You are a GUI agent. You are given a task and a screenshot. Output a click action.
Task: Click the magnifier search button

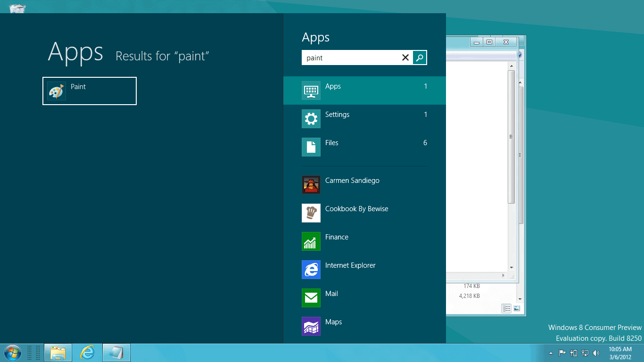(420, 58)
